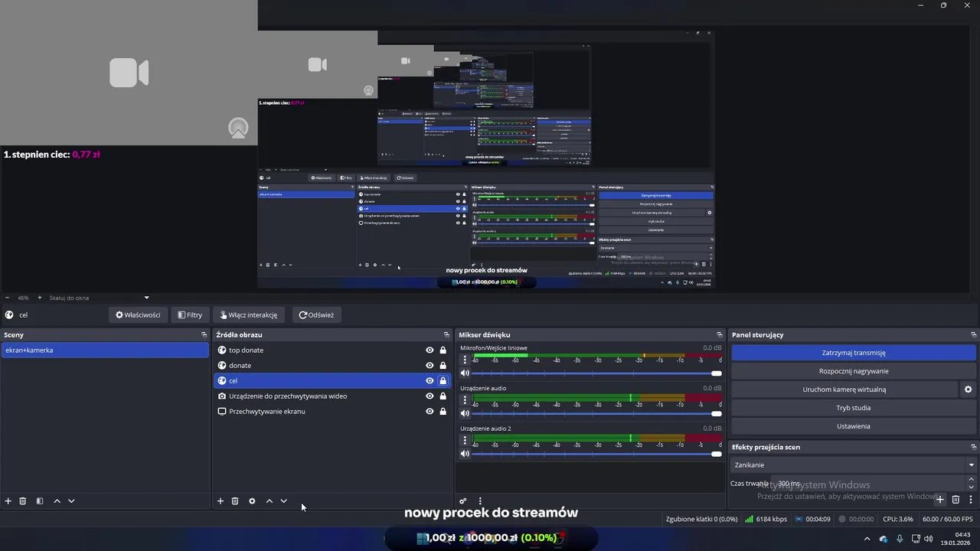Select the ekran+kamerka scene
This screenshot has width=980, height=551.
pos(105,350)
